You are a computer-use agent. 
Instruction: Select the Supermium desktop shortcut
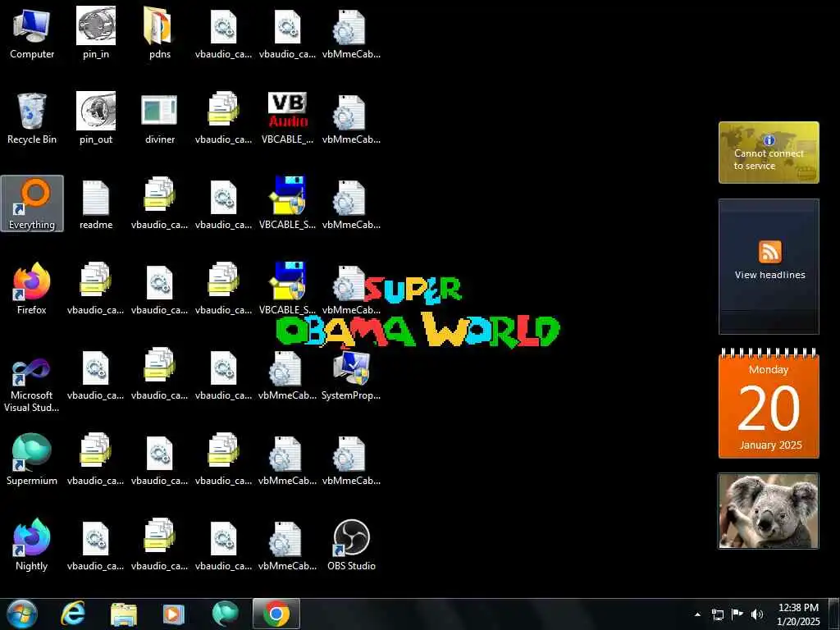tap(32, 459)
